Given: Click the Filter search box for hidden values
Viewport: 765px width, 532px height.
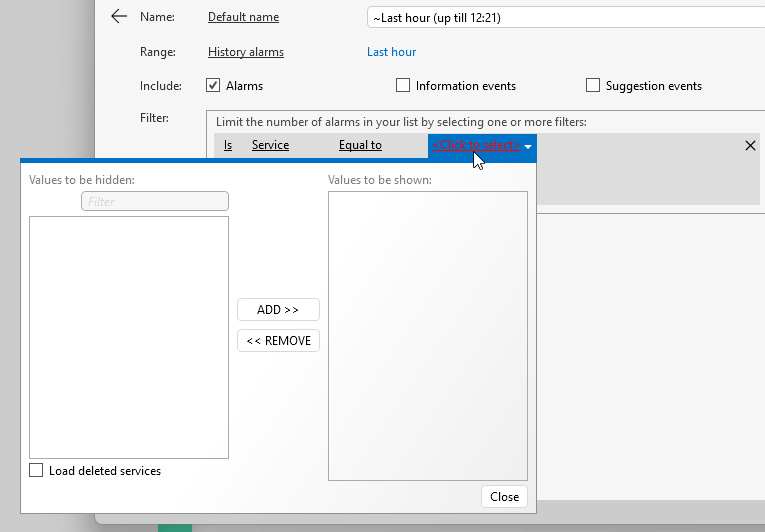Looking at the screenshot, I should click(x=155, y=201).
